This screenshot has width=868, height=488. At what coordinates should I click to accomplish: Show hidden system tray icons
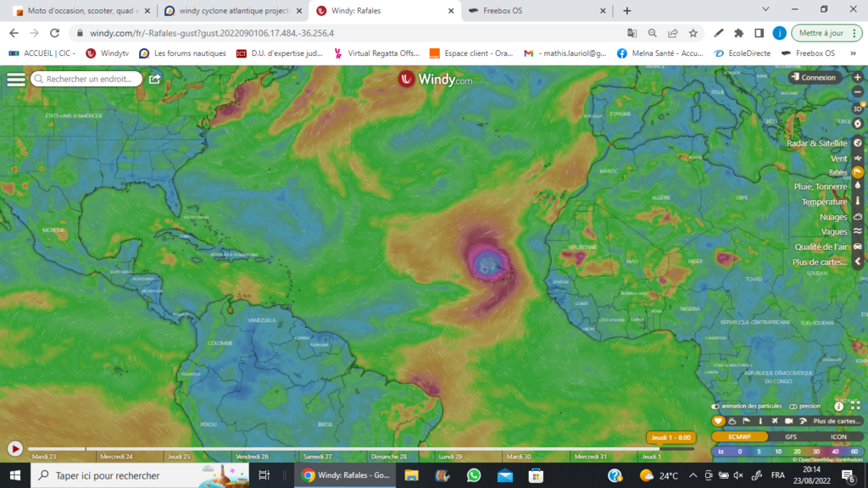[693, 475]
